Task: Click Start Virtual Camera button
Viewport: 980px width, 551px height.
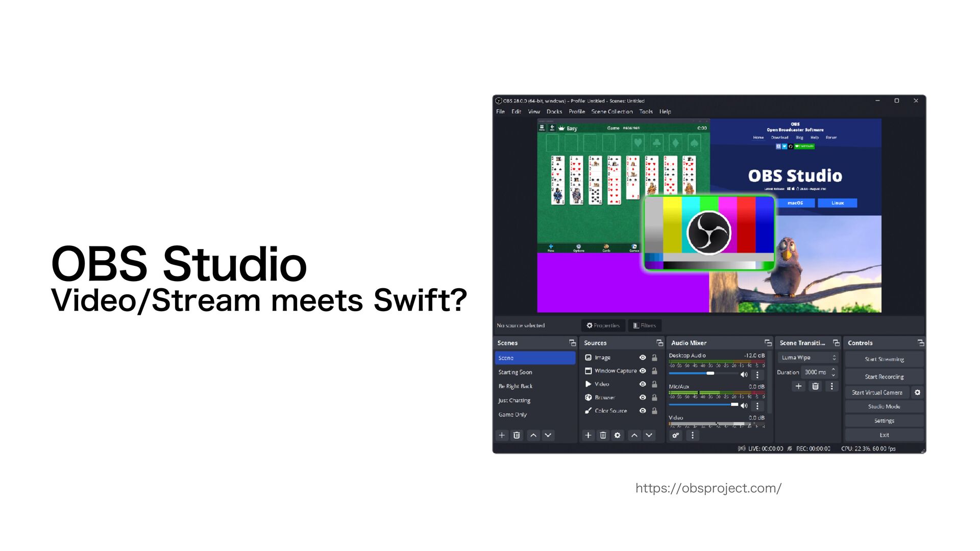Action: [877, 392]
